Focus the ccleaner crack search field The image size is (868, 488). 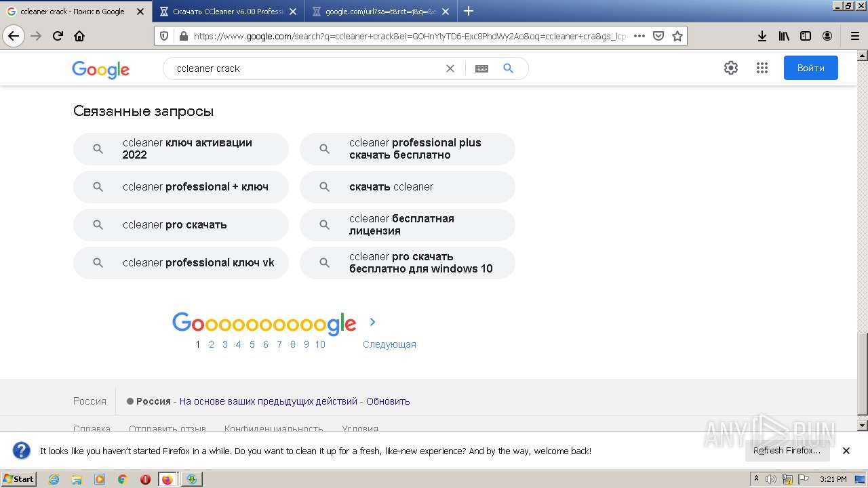(x=305, y=68)
